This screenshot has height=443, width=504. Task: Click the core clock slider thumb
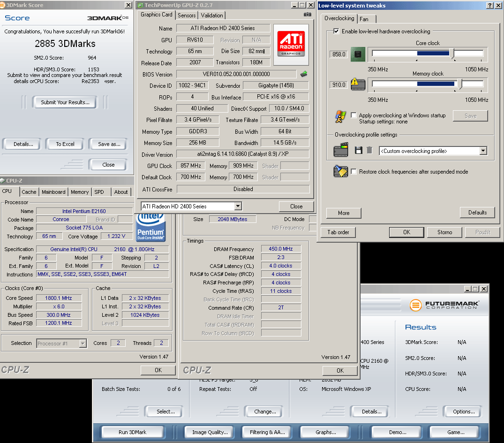(x=452, y=53)
